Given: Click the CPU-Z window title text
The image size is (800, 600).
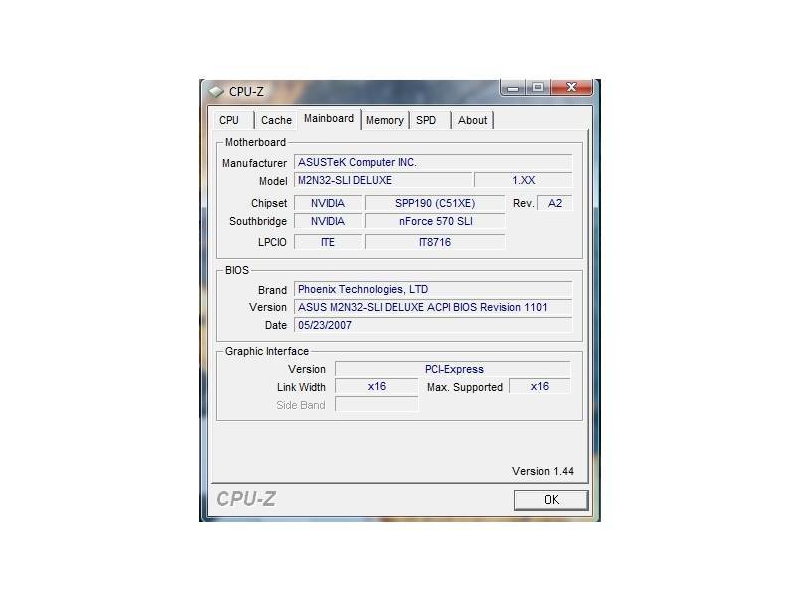Looking at the screenshot, I should (246, 92).
